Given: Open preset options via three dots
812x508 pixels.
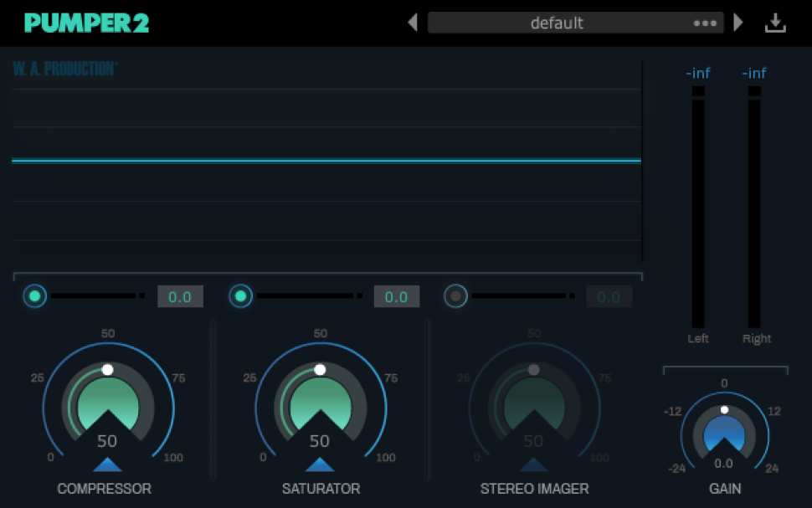Looking at the screenshot, I should pos(705,23).
